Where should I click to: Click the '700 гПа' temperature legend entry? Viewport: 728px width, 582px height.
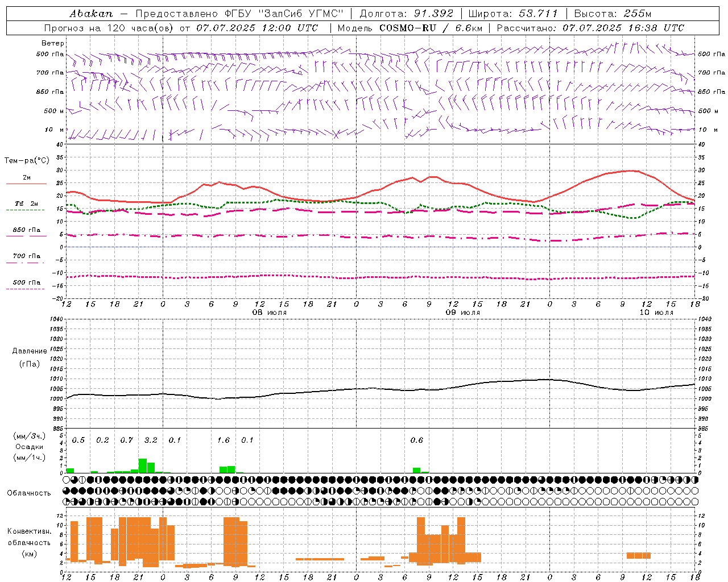pyautogui.click(x=27, y=256)
